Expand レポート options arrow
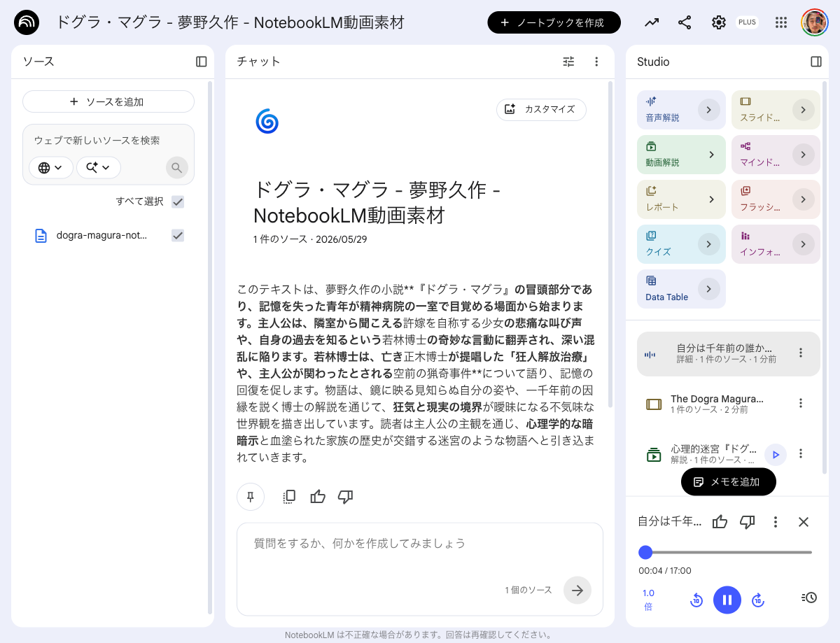This screenshot has width=840, height=643. pos(711,199)
